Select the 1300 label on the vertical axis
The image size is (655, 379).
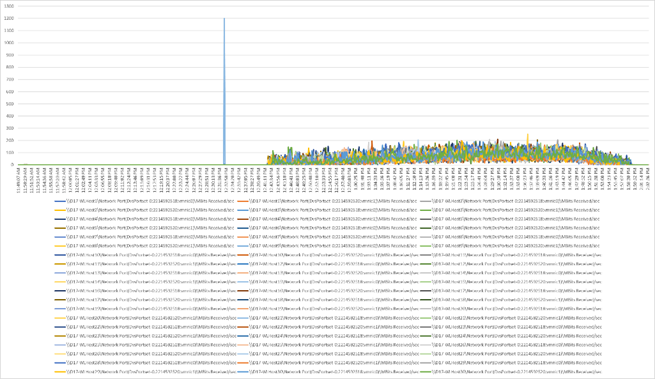pos(9,6)
